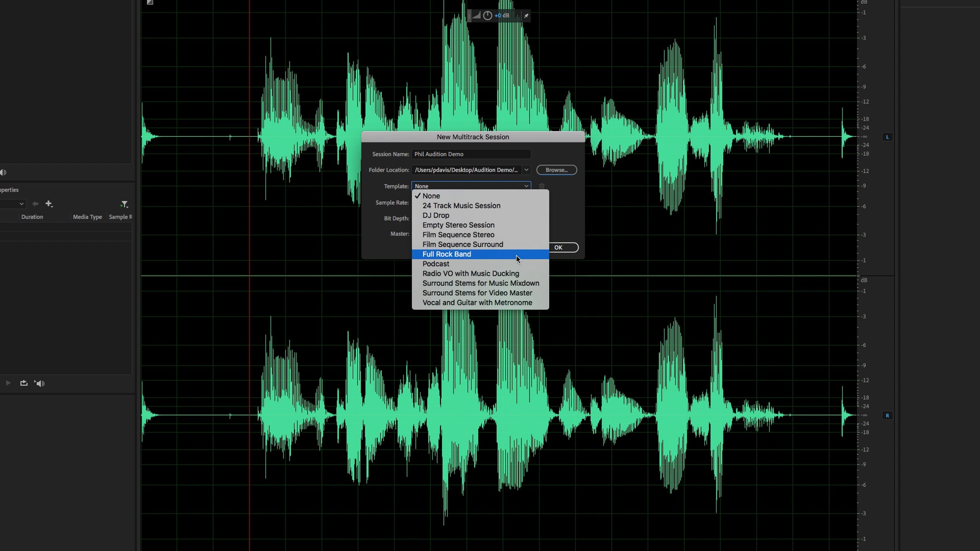Click the add property plus icon

pyautogui.click(x=49, y=203)
